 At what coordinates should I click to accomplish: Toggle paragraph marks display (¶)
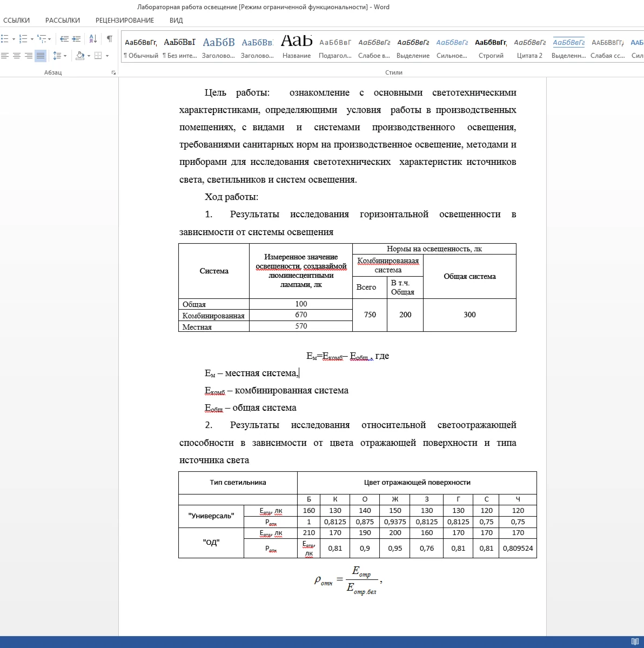click(110, 39)
